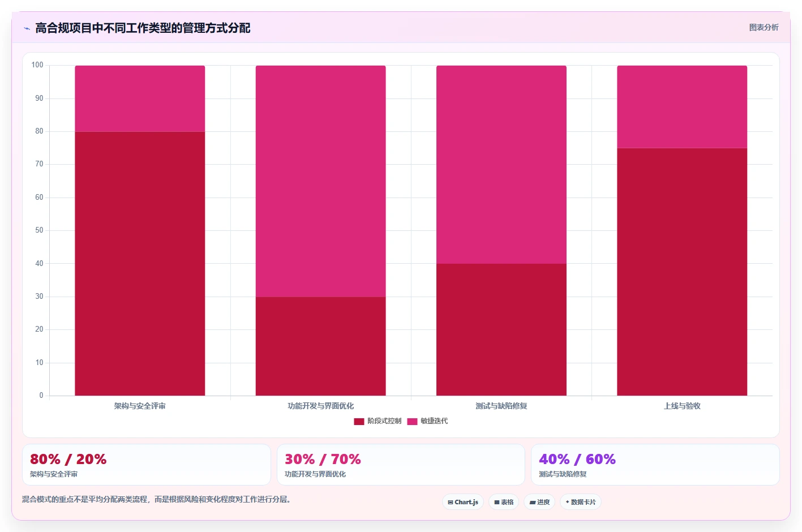Image resolution: width=802 pixels, height=532 pixels.
Task: Click the pink bar segment for 测试与缺陷修复
Action: tap(501, 165)
